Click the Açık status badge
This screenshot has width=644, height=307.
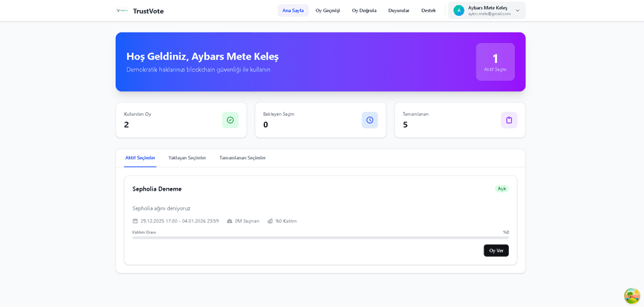pyautogui.click(x=502, y=189)
